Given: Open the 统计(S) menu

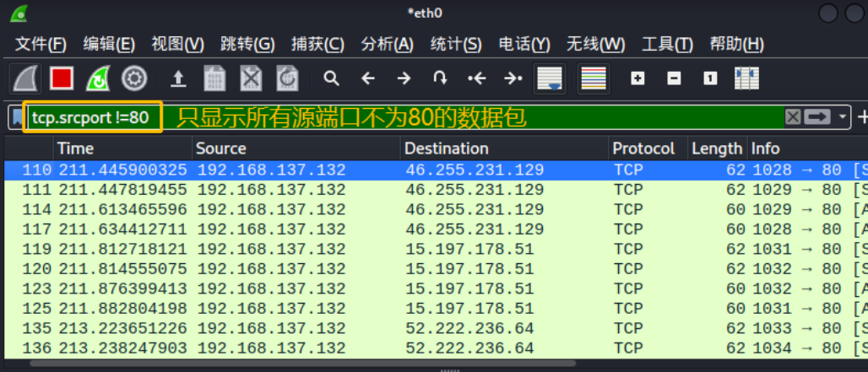Looking at the screenshot, I should 456,44.
